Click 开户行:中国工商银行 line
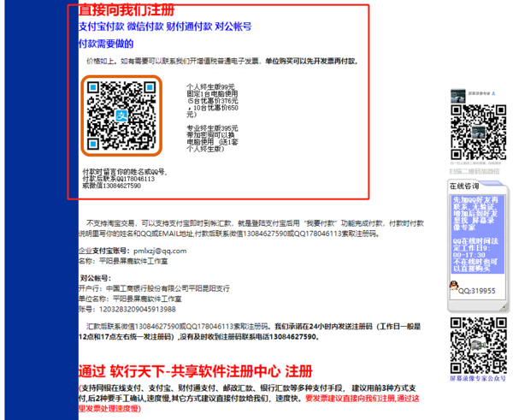513x420 pixels. point(154,288)
